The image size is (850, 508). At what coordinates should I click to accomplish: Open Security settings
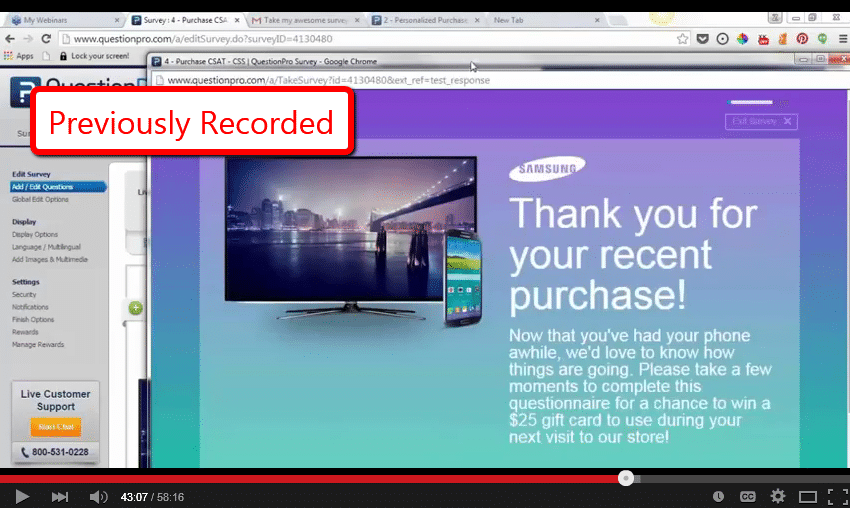click(x=24, y=294)
